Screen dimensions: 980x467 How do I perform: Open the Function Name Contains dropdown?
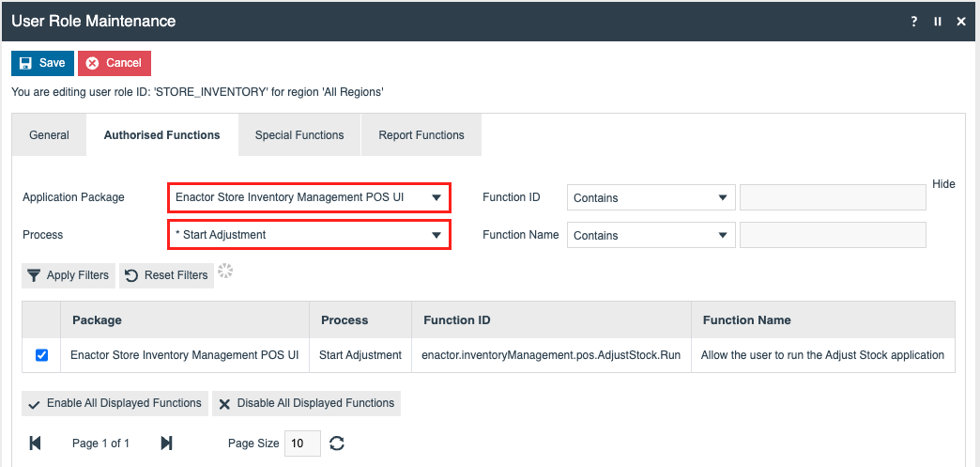(651, 236)
